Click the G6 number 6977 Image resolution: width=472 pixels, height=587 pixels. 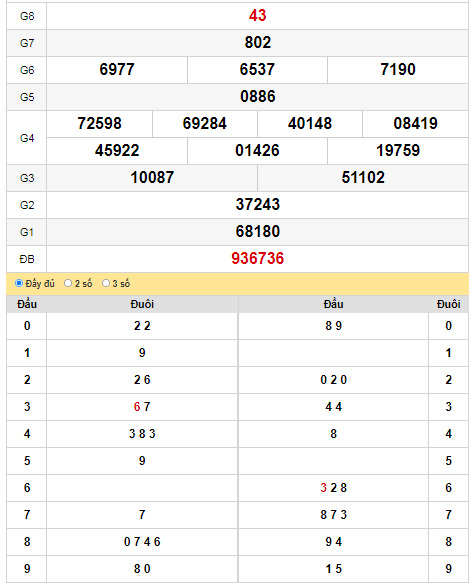pos(117,69)
